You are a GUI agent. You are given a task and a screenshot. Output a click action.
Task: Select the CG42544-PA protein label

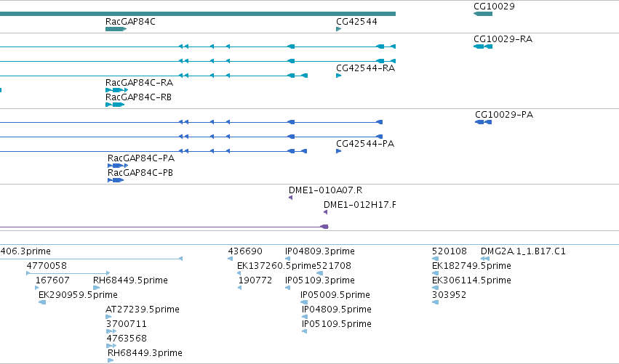coord(365,144)
